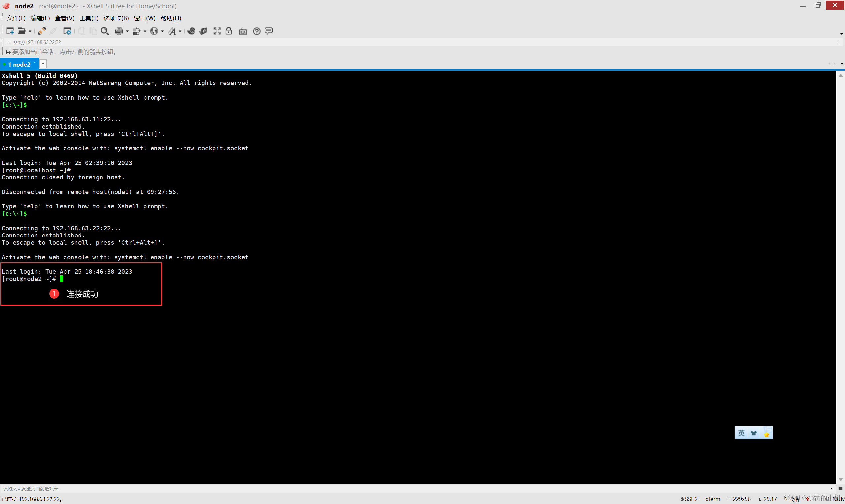845x504 pixels.
Task: Click the xterm status bar entry
Action: click(713, 499)
